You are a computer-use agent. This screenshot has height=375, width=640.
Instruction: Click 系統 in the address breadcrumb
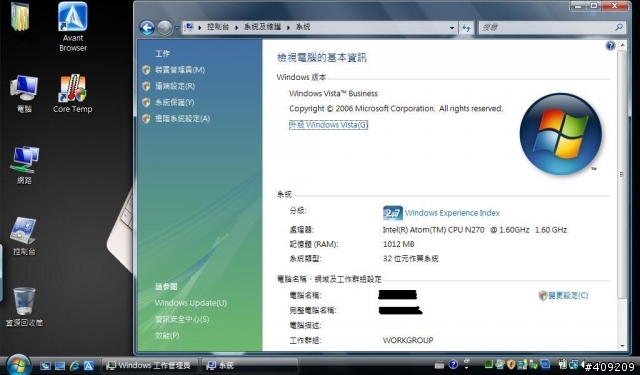pos(303,27)
